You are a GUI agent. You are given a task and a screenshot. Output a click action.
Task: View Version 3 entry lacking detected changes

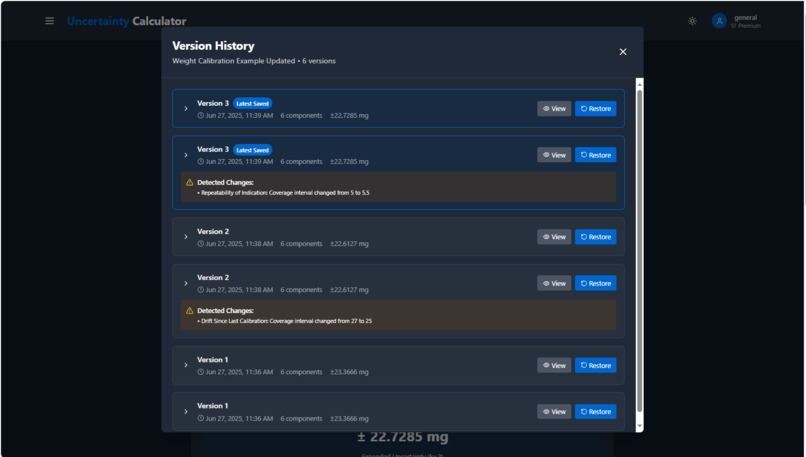554,108
